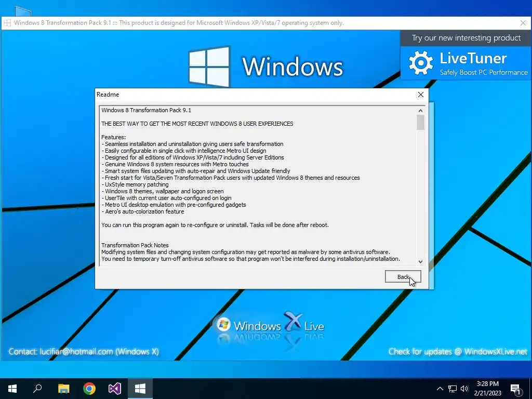
Task: Click the 'Metro UI desktop emulation' line
Action: coord(174,205)
